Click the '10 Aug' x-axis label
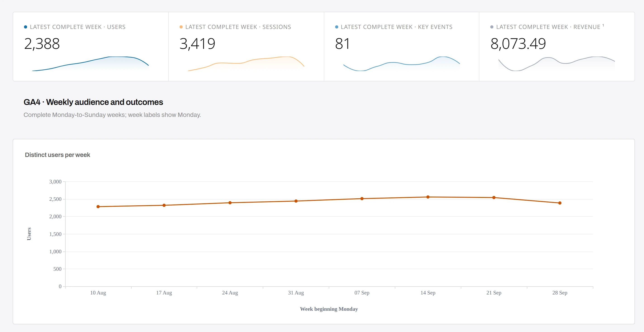 (x=98, y=293)
